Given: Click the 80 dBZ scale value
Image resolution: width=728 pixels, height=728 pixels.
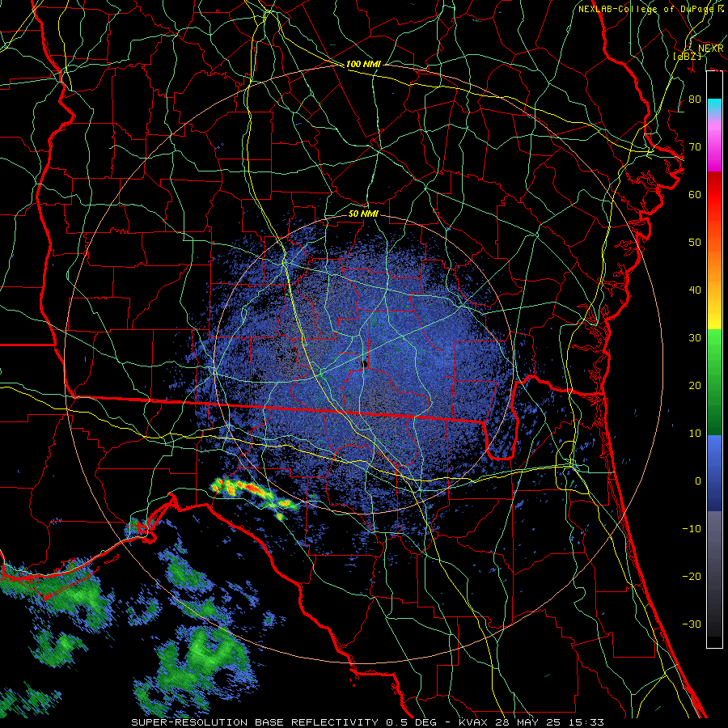Looking at the screenshot, I should [695, 99].
